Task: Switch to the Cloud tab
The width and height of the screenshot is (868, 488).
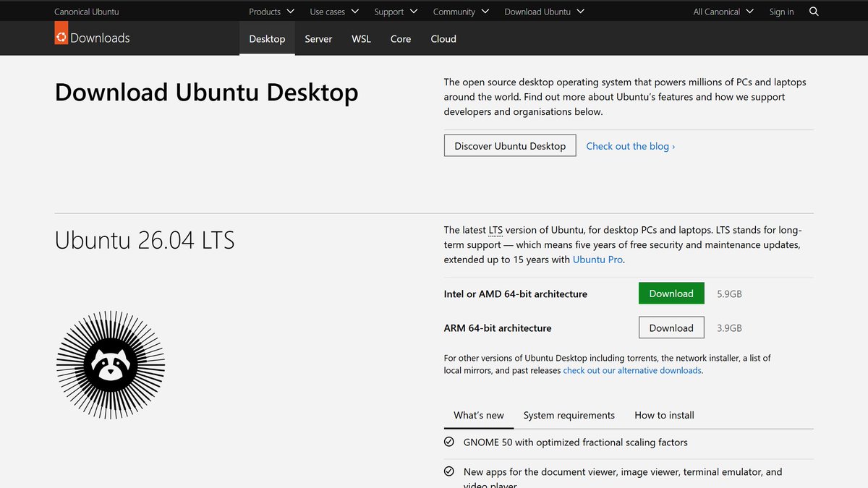Action: coord(443,39)
